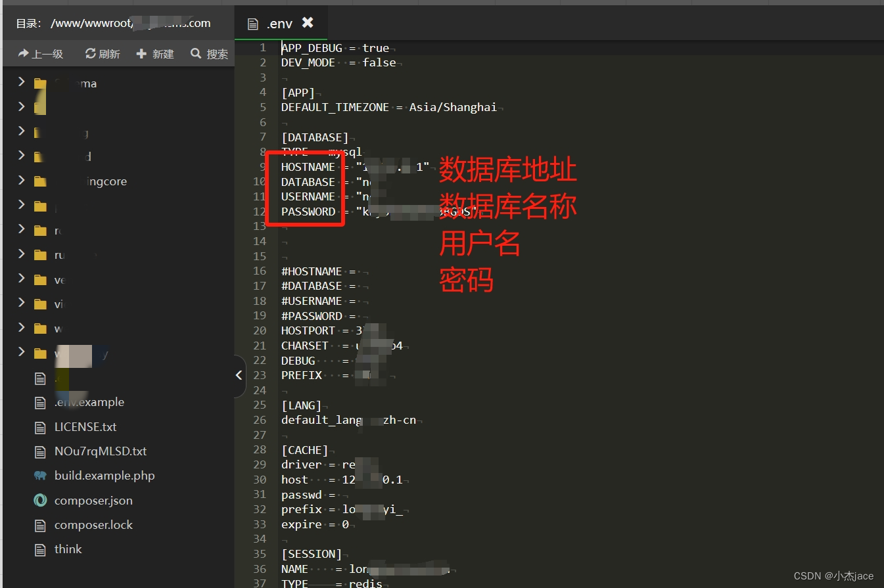Click the elephant PHP icon of build.example.php

tap(41, 476)
